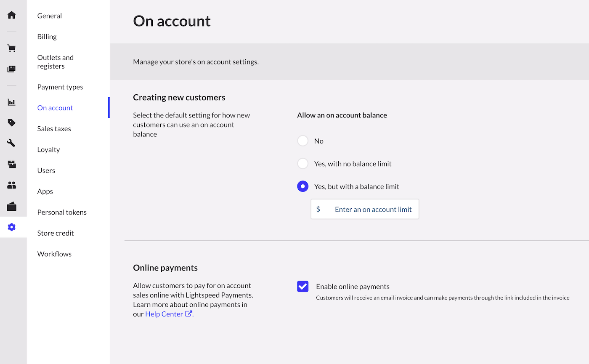The width and height of the screenshot is (589, 364).
Task: Navigate to the Loyalty settings
Action: (48, 149)
